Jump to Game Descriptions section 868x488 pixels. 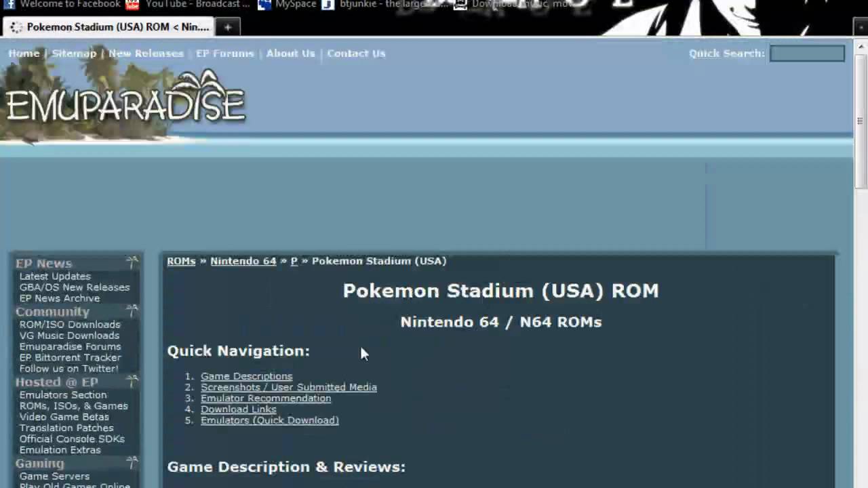click(x=247, y=376)
